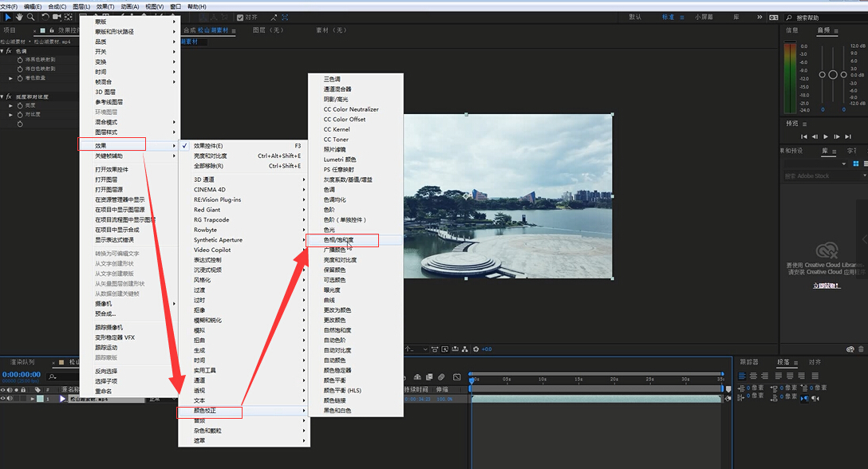
Task: Expand the 对比度 property
Action: coord(10,115)
